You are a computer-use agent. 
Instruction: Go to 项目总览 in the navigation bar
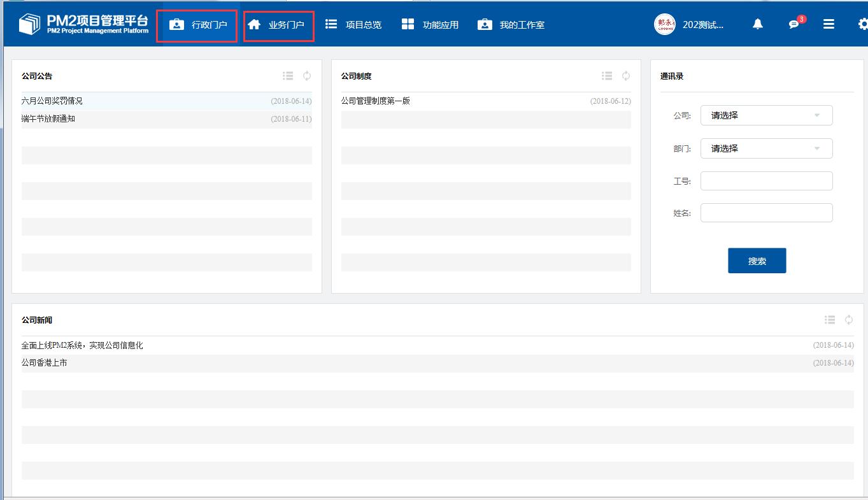[353, 25]
